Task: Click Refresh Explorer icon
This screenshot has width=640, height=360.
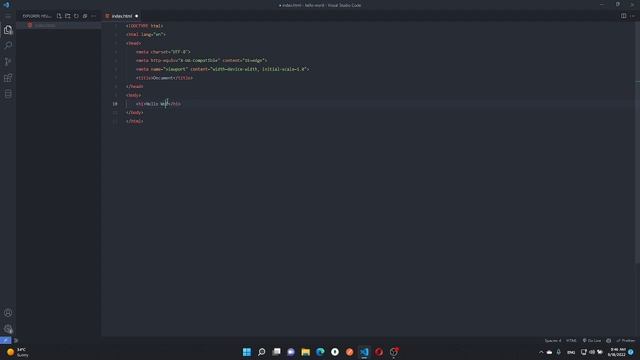Action: (76, 16)
